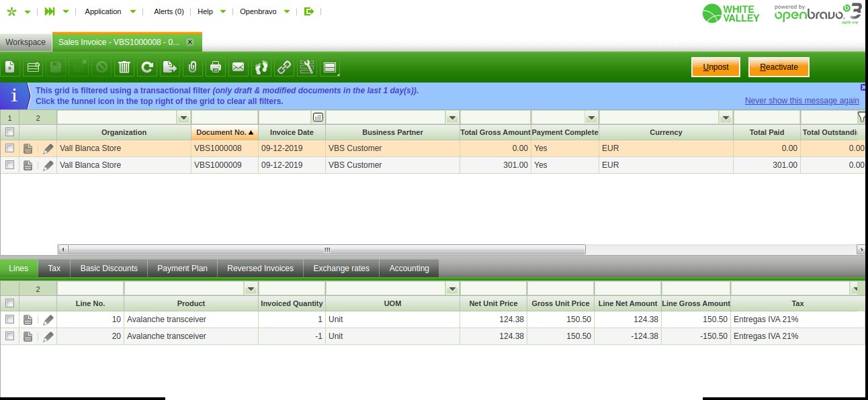
Task: Expand the Application menu arrow
Action: [132, 11]
